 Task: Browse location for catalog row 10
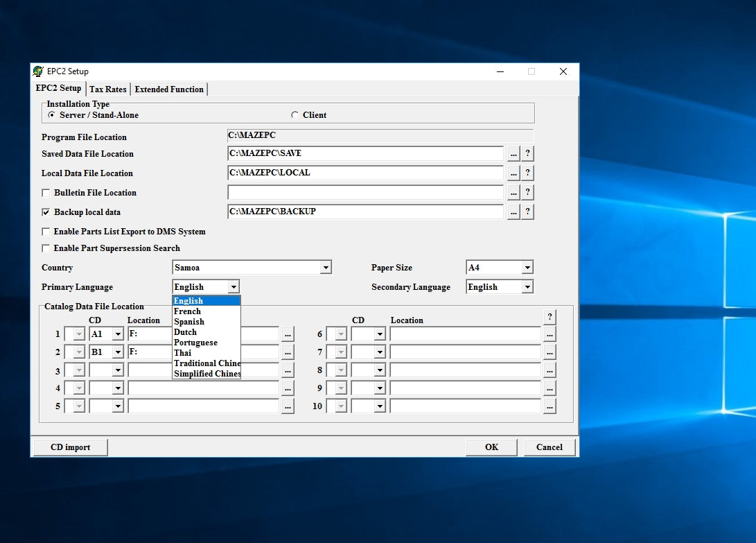[550, 406]
